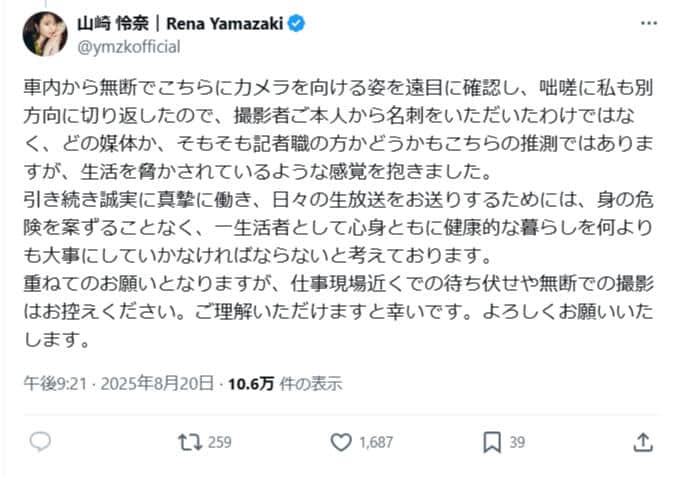Bookmark this post with the bookmark icon
675x477 pixels.
point(491,441)
